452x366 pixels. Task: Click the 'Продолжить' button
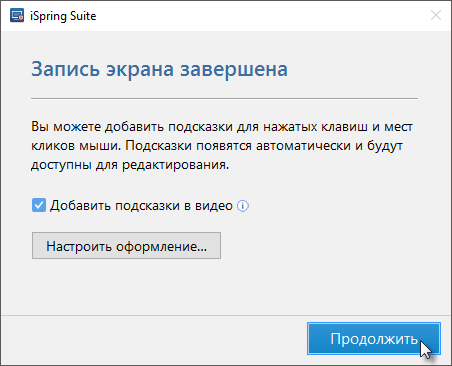click(x=374, y=339)
